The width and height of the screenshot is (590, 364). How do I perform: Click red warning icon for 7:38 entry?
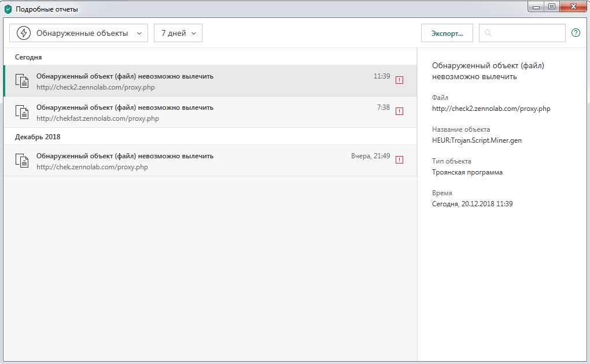[x=399, y=112]
